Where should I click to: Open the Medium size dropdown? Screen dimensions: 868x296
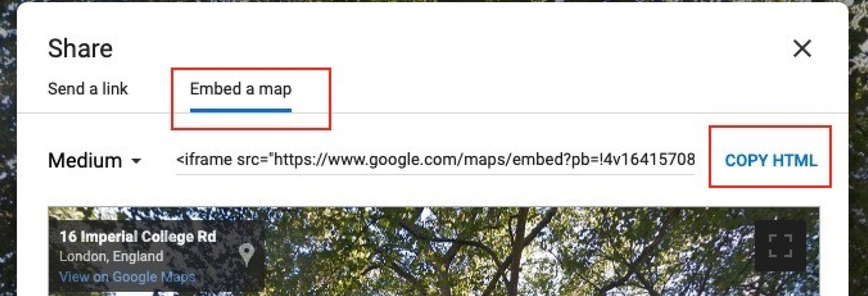point(95,160)
